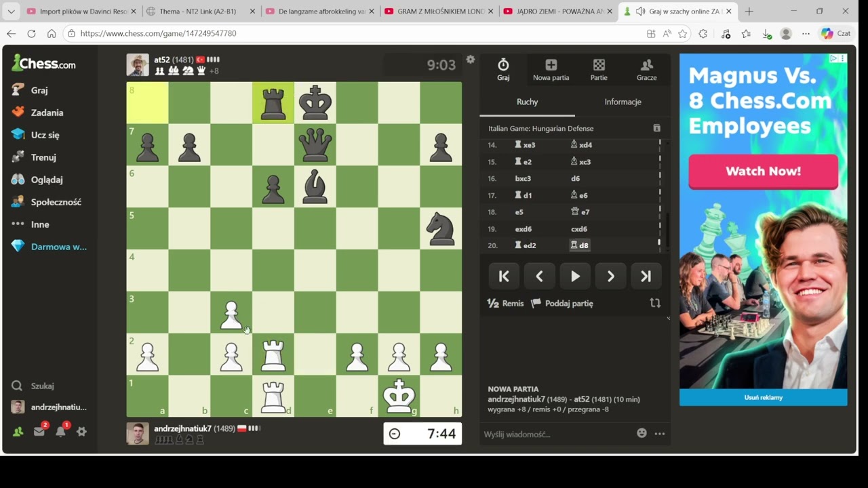This screenshot has width=868, height=488.
Task: Offer a draw with Remis
Action: point(505,304)
